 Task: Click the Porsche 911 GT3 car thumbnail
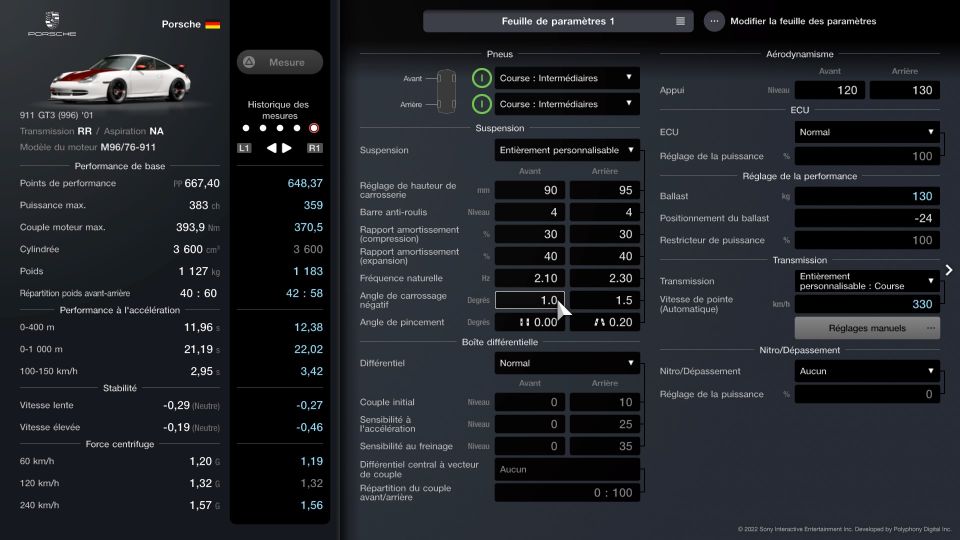click(120, 78)
